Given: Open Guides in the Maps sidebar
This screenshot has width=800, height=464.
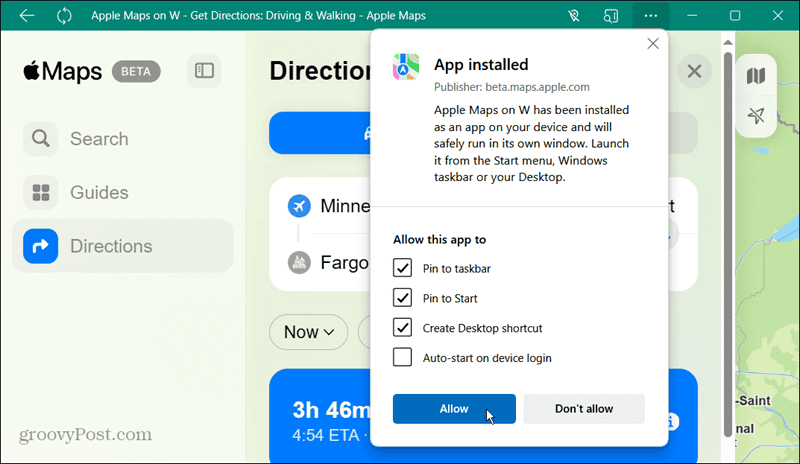Looking at the screenshot, I should pyautogui.click(x=122, y=192).
